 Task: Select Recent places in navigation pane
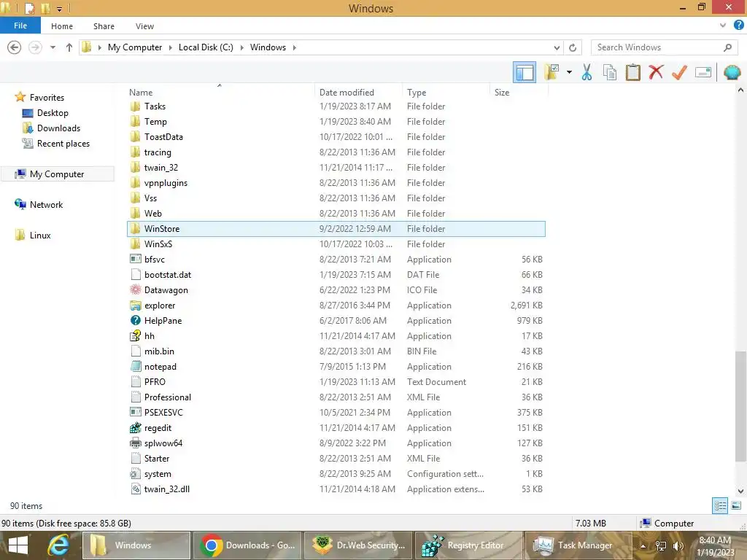[63, 144]
